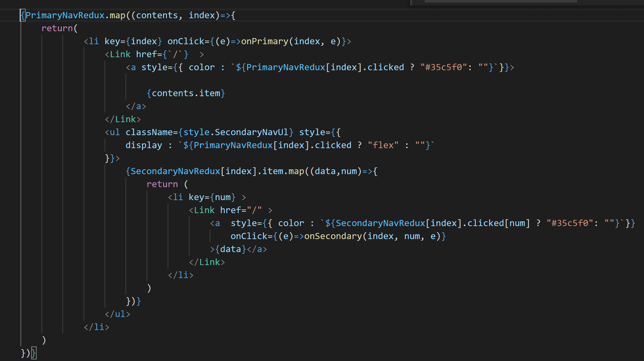The height and width of the screenshot is (361, 644).
Task: Click the opening <ul tag
Action: [112, 132]
